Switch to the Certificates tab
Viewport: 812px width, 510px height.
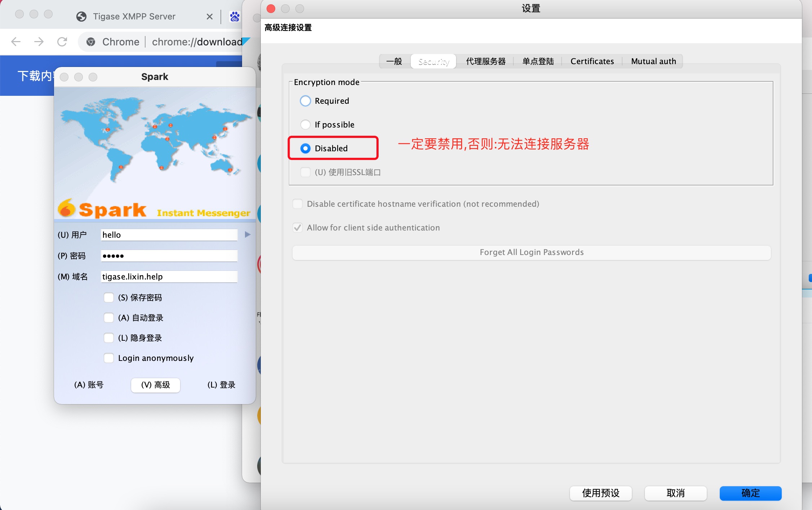[592, 61]
